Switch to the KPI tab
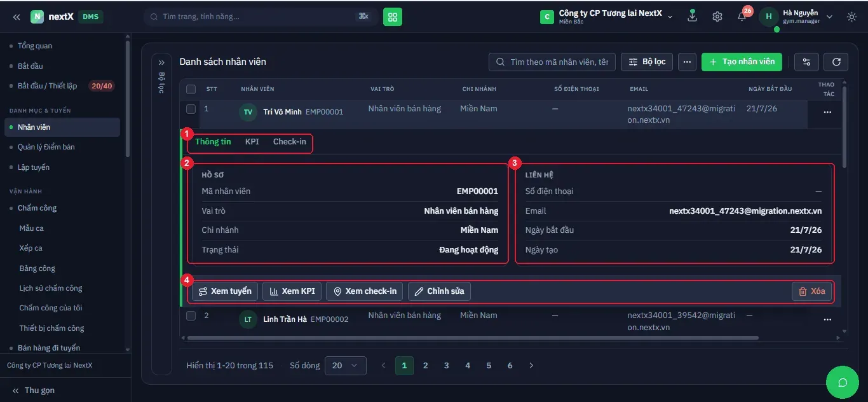 pyautogui.click(x=252, y=142)
